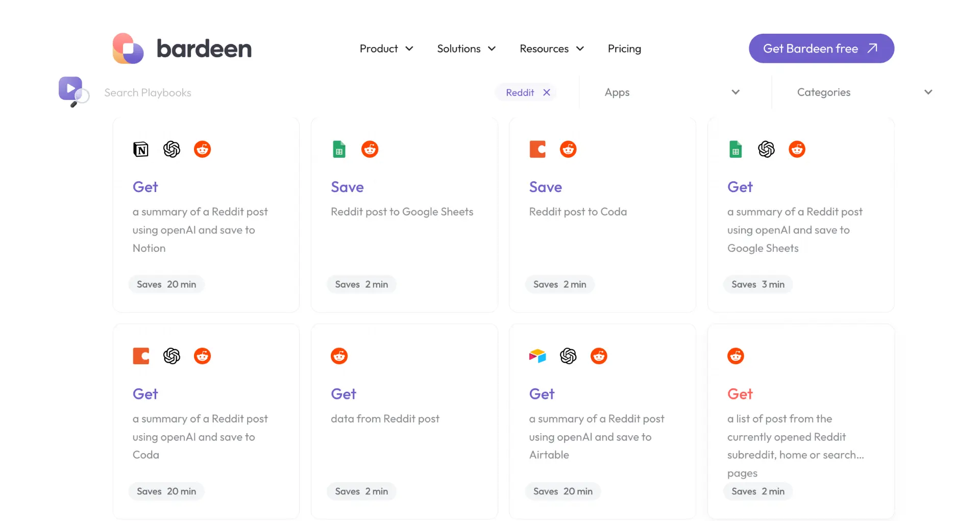Click the Coda icon on the openAI summary to Coda card
This screenshot has height=521, width=980.
pos(141,356)
